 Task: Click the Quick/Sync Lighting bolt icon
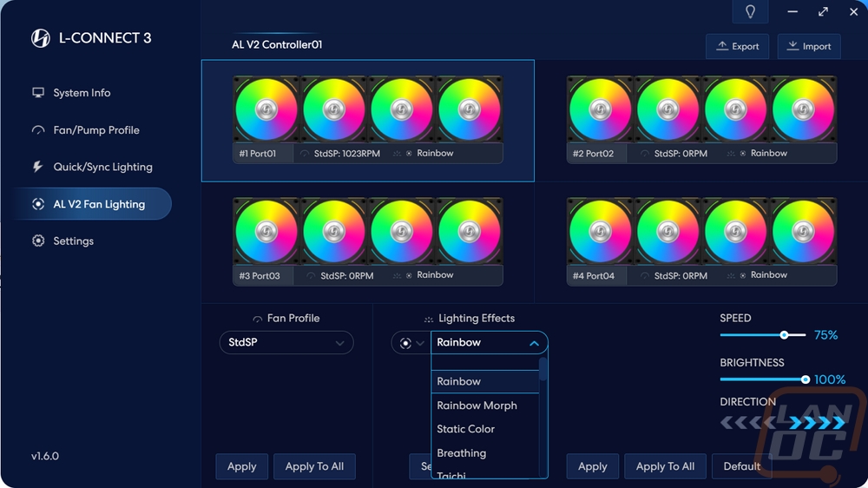pyautogui.click(x=37, y=167)
